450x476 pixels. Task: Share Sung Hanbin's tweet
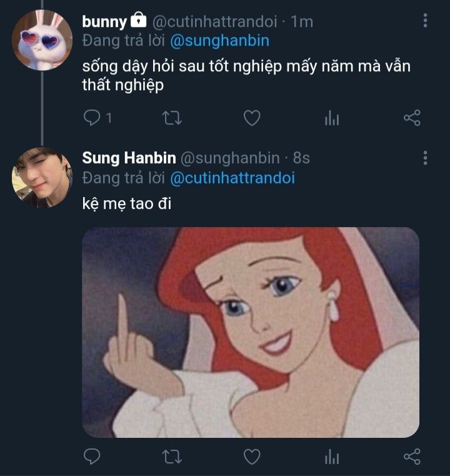[x=412, y=457]
